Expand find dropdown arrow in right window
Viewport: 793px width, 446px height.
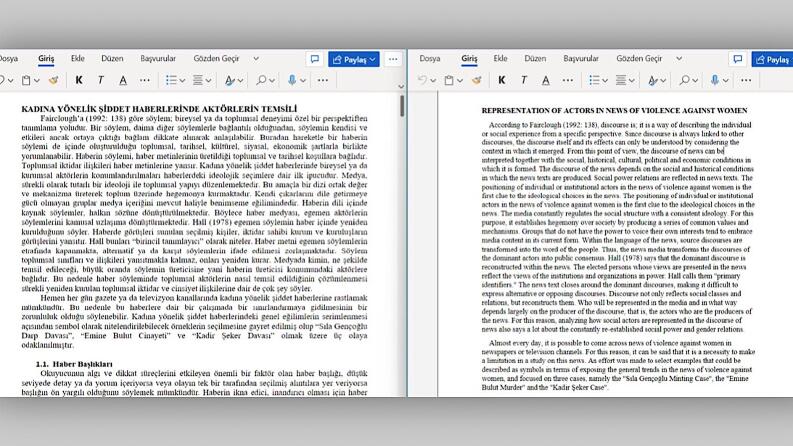click(x=695, y=80)
